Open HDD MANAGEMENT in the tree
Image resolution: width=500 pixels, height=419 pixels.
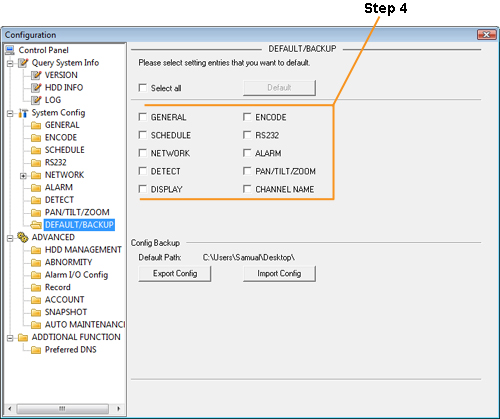83,250
